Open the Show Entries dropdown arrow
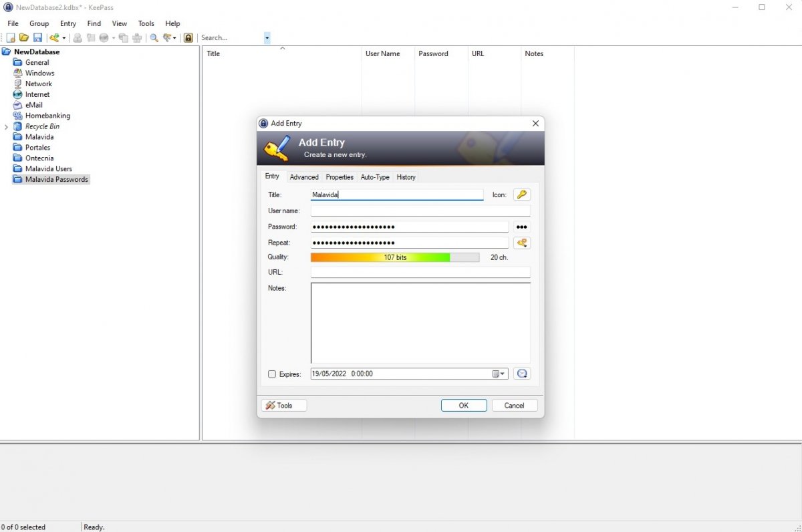Screen dimensions: 802x532 [x=175, y=38]
